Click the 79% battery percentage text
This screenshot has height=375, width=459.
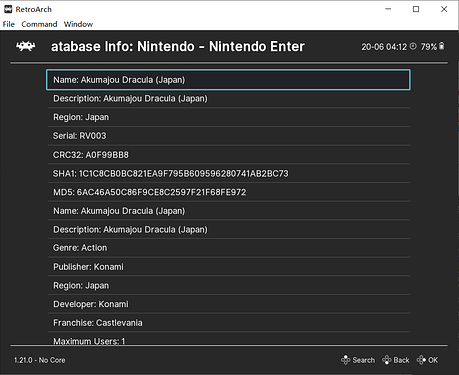tap(429, 47)
